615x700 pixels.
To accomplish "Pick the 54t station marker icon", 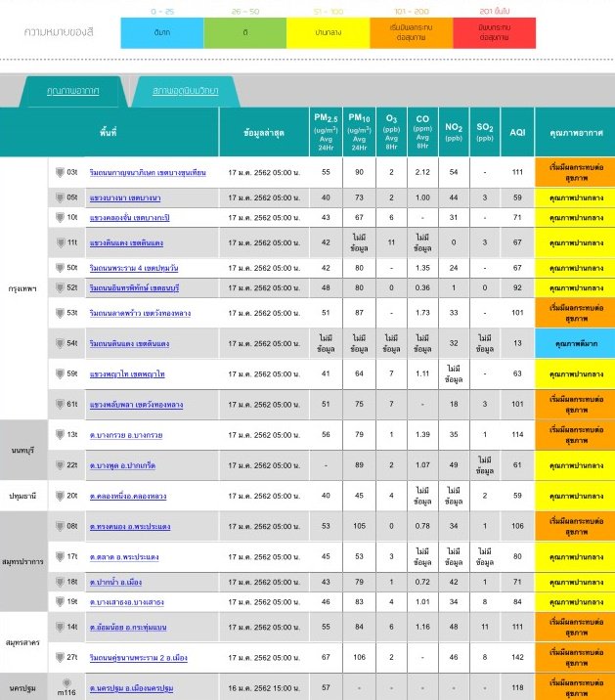I will (x=60, y=343).
